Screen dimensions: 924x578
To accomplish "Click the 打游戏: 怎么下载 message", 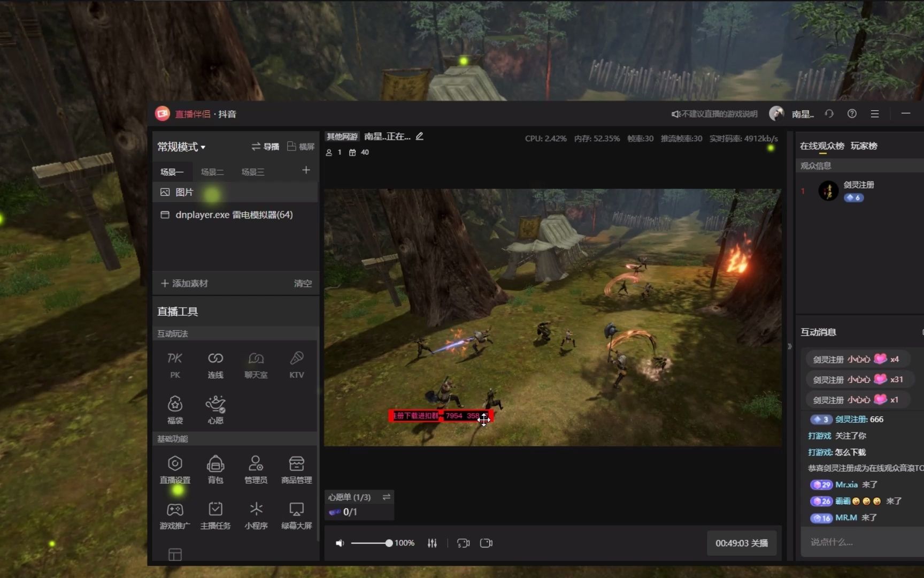I will [x=837, y=452].
